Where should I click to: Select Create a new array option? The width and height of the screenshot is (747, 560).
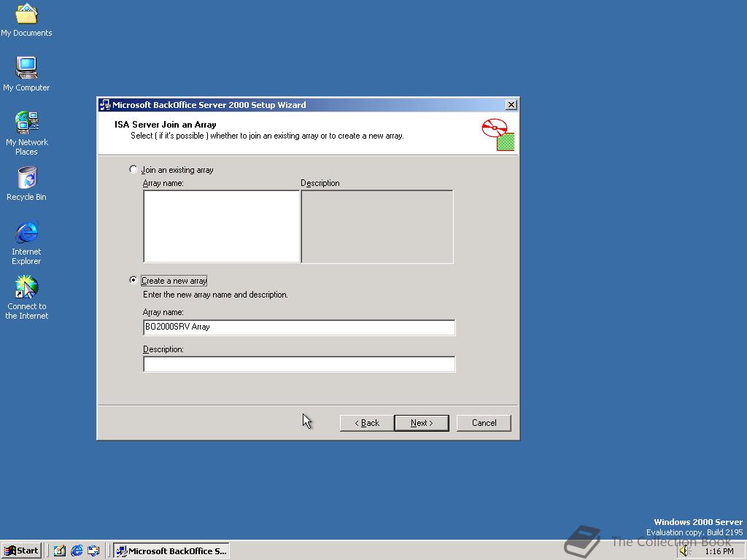tap(169, 281)
